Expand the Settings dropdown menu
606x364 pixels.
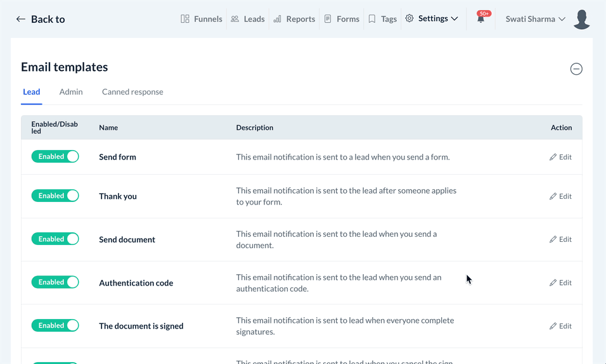tap(432, 19)
